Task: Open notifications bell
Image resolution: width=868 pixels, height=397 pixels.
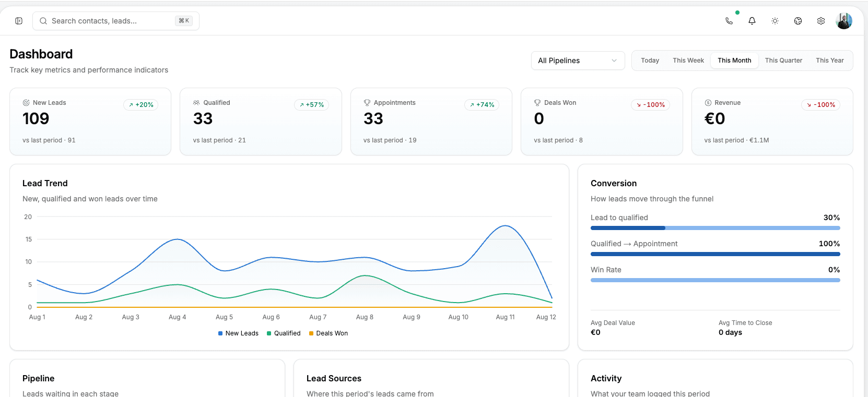Action: pos(752,21)
